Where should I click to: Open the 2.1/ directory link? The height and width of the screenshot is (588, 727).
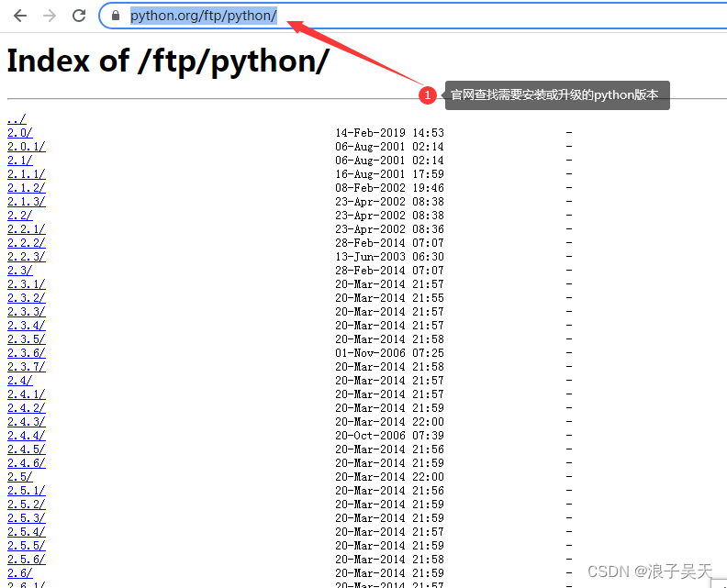(20, 161)
